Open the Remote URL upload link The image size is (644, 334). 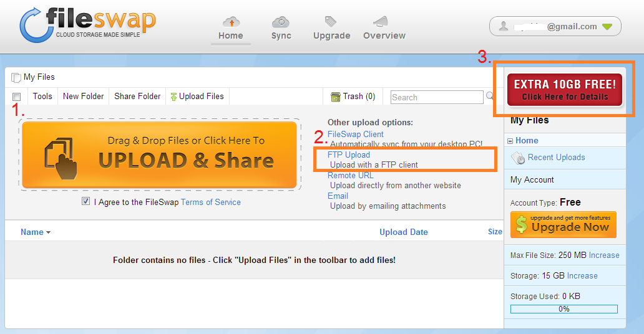350,175
